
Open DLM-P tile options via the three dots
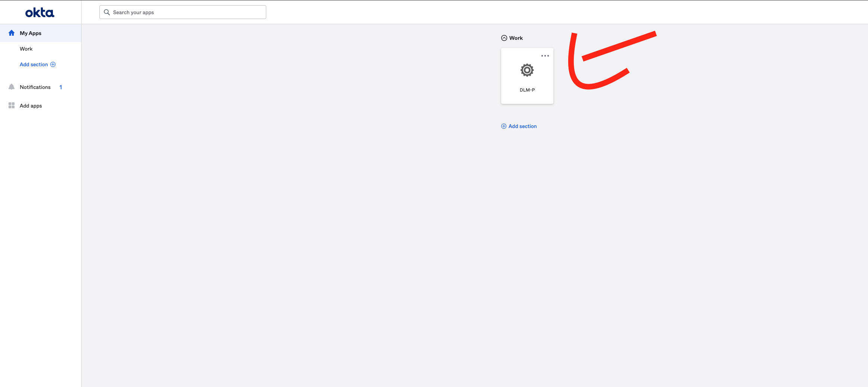tap(545, 55)
